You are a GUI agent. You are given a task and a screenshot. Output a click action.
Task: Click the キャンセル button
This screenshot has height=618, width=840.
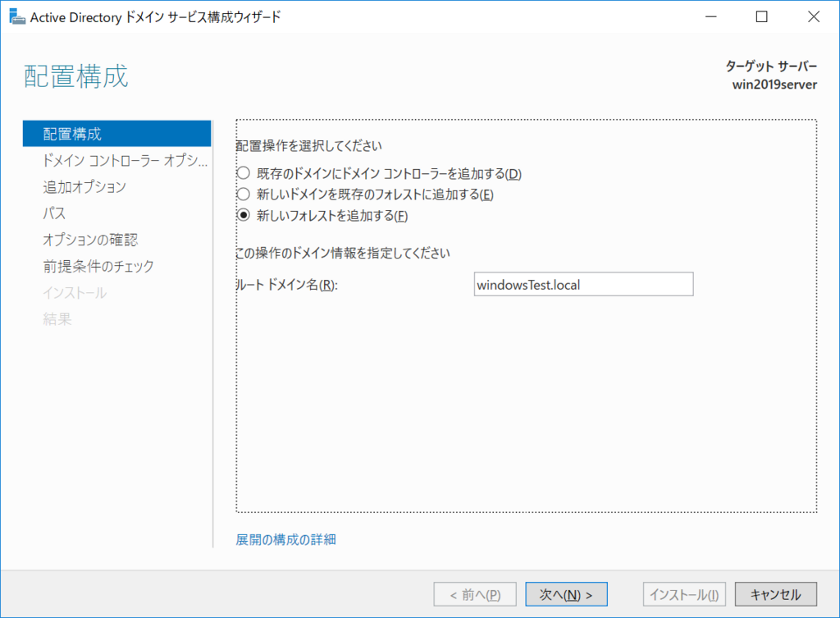(774, 593)
